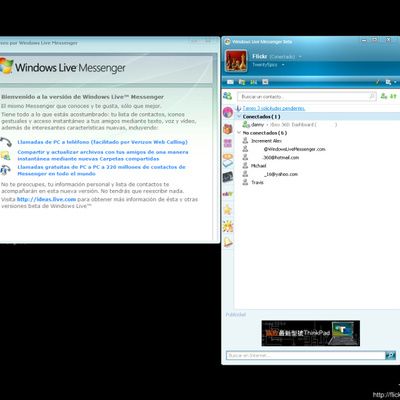This screenshot has width=400, height=400.
Task: Select the _16@yahoo.com contact
Action: [281, 174]
